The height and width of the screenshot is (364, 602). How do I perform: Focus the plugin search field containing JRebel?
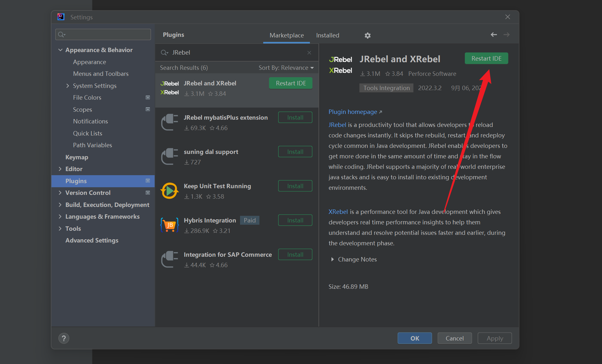click(x=237, y=52)
